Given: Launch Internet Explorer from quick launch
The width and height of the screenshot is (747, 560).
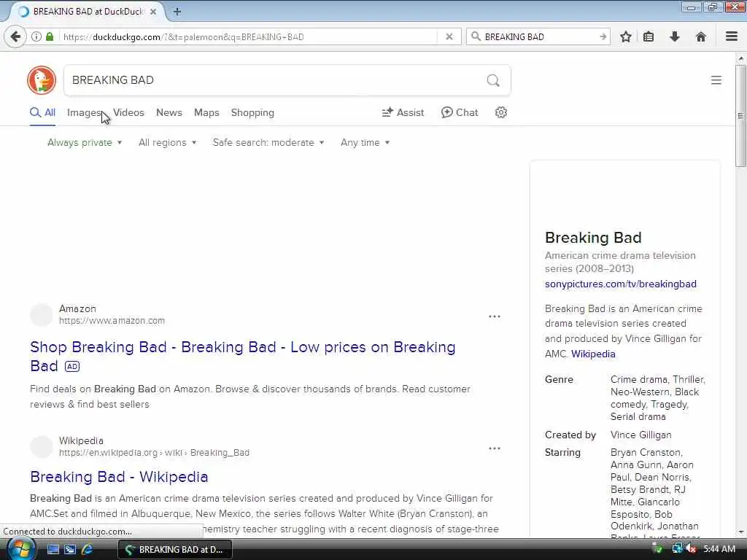Looking at the screenshot, I should tap(88, 550).
